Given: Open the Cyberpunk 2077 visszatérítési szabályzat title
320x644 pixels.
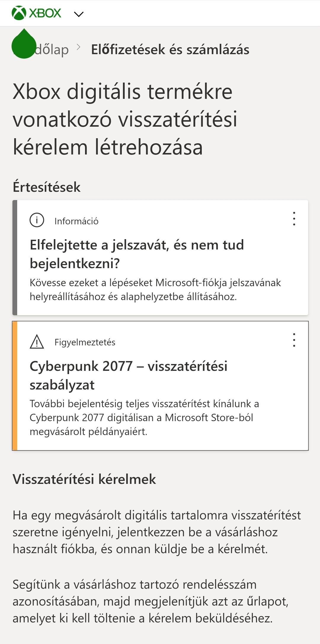Looking at the screenshot, I should pyautogui.click(x=128, y=375).
